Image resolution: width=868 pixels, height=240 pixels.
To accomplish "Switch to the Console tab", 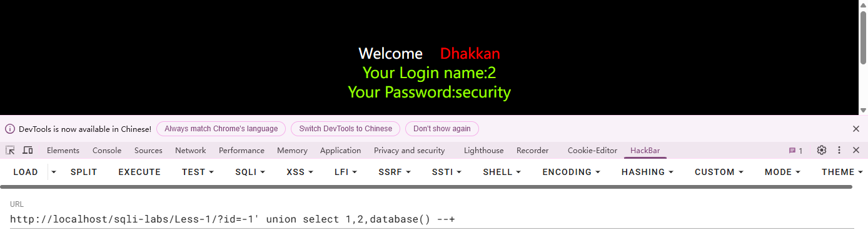I will click(x=107, y=151).
